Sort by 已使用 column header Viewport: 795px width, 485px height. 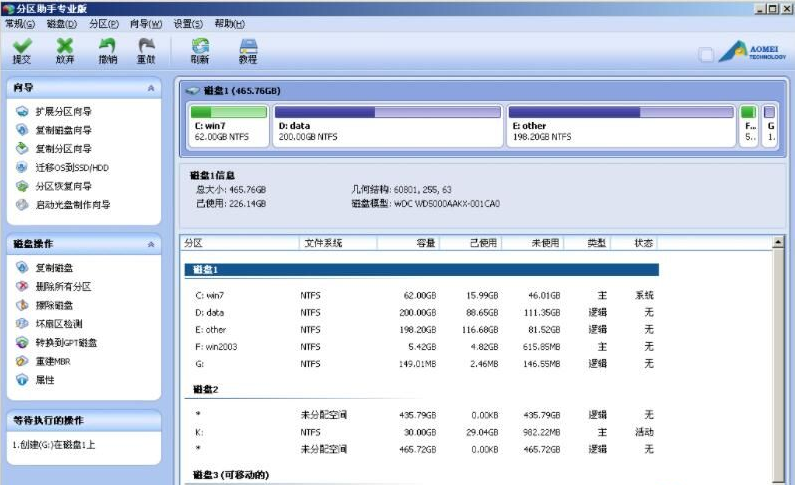(x=471, y=243)
